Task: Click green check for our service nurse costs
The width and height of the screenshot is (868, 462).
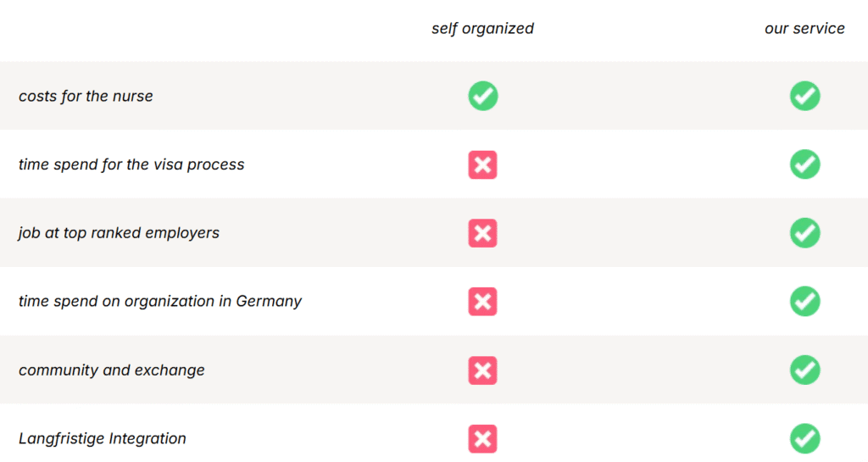Action: click(804, 96)
